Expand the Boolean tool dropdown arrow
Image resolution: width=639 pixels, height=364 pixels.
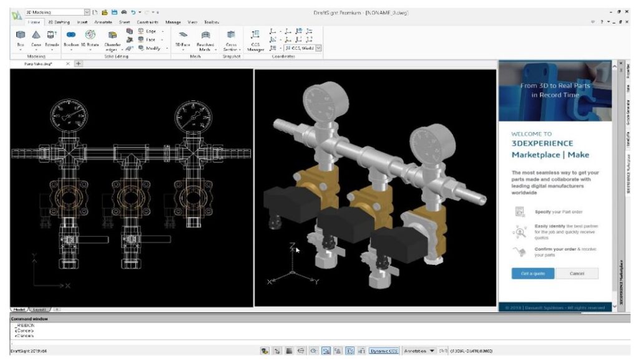point(71,50)
